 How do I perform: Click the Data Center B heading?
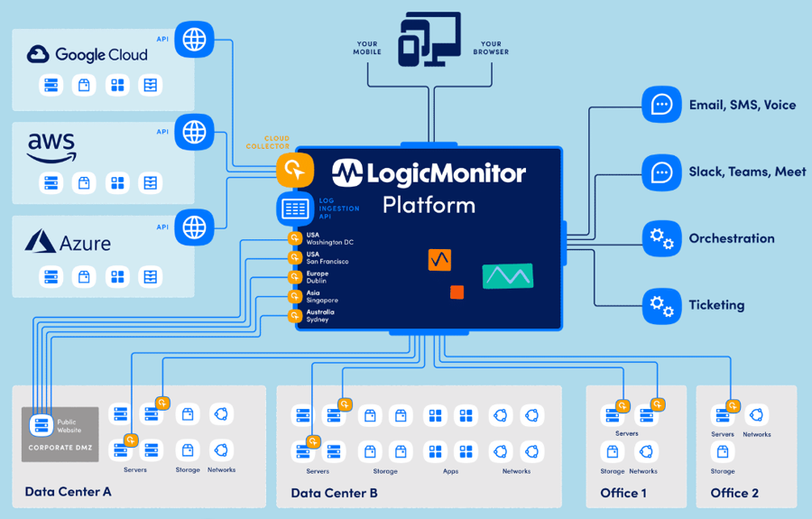[x=334, y=493]
